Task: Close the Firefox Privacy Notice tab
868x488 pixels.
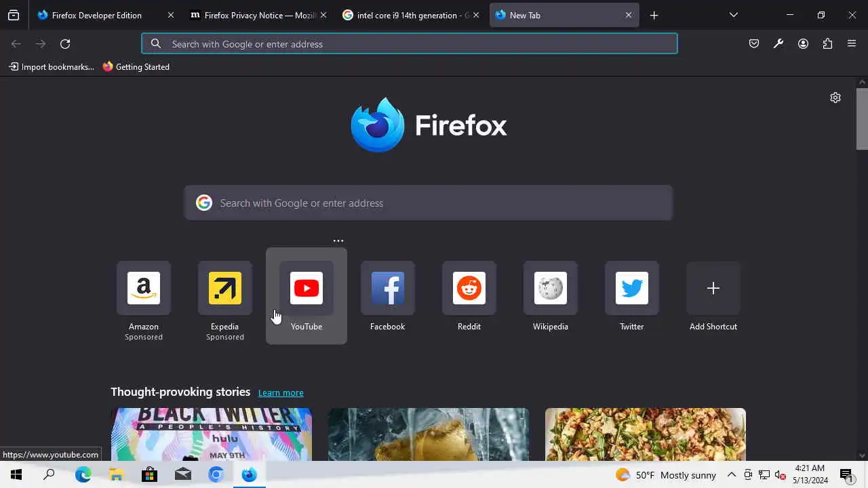Action: click(x=323, y=15)
